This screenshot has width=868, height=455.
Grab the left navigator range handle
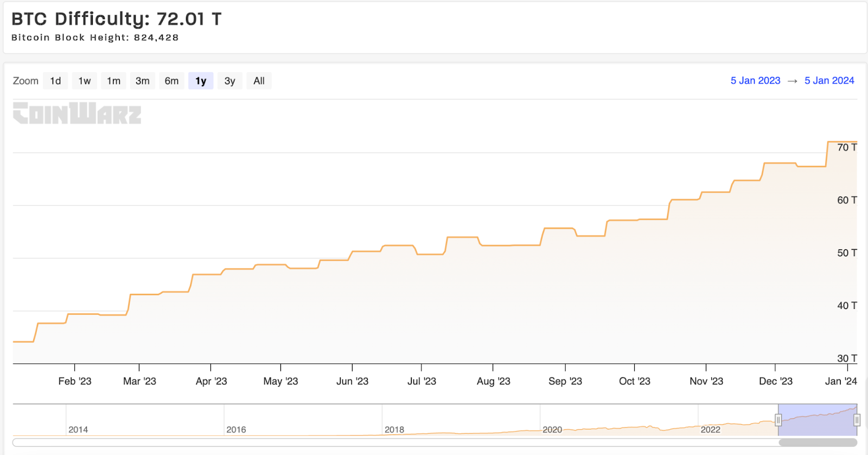(x=778, y=420)
